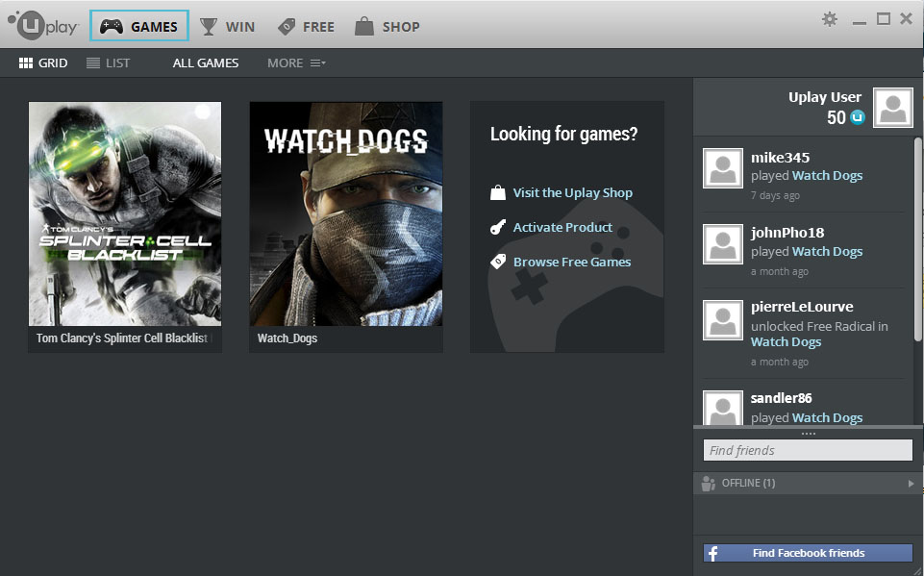Open Watch Dogs link in sandler86's activity
This screenshot has width=924, height=576.
pyautogui.click(x=827, y=418)
